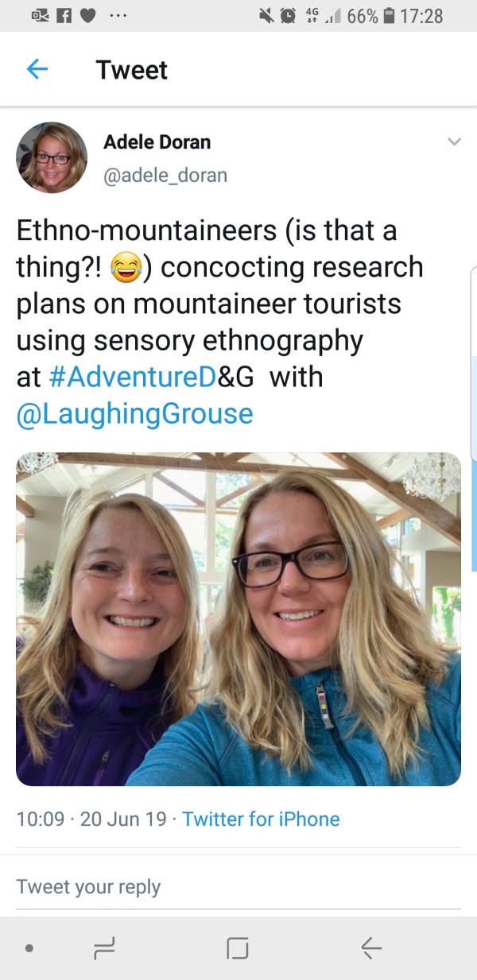Tap the back arrow beside the Tweet title
The width and height of the screenshot is (477, 980).
pos(37,69)
